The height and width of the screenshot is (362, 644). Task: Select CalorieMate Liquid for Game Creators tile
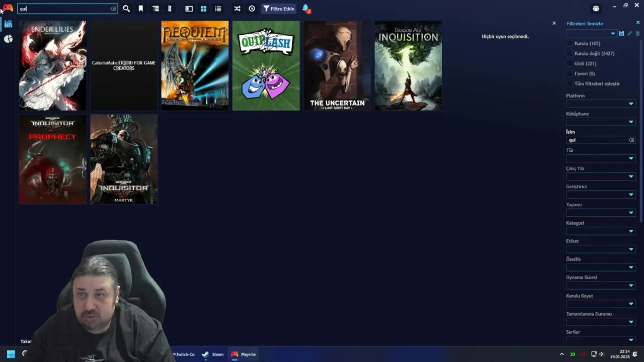click(124, 65)
